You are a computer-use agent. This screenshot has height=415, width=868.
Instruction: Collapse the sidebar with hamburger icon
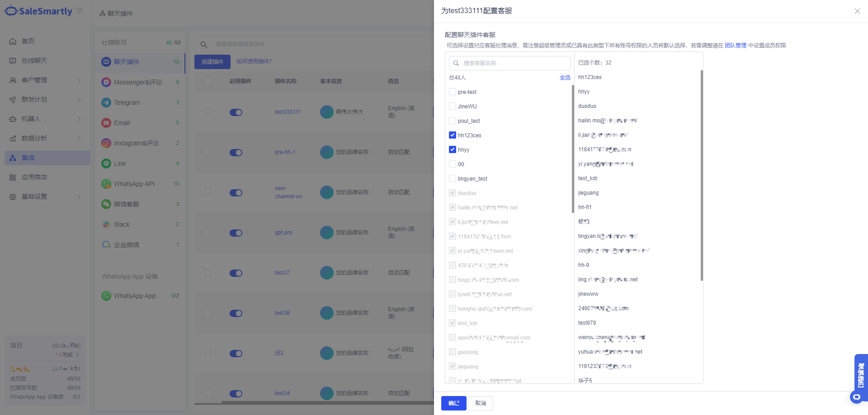coord(80,11)
